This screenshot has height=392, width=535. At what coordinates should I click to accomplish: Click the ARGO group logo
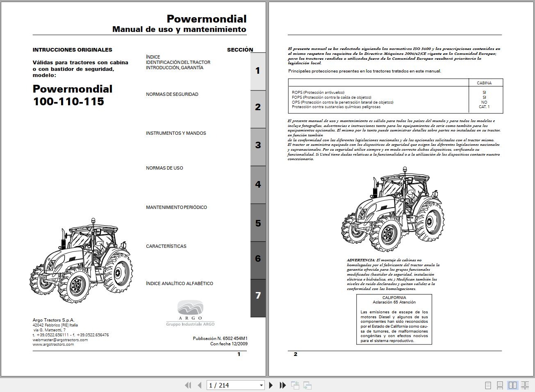[x=190, y=313]
